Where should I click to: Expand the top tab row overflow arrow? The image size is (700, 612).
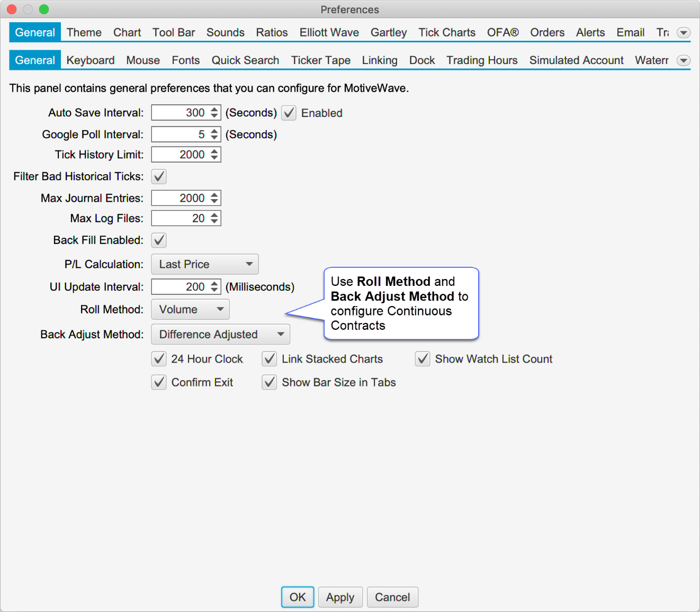(684, 33)
